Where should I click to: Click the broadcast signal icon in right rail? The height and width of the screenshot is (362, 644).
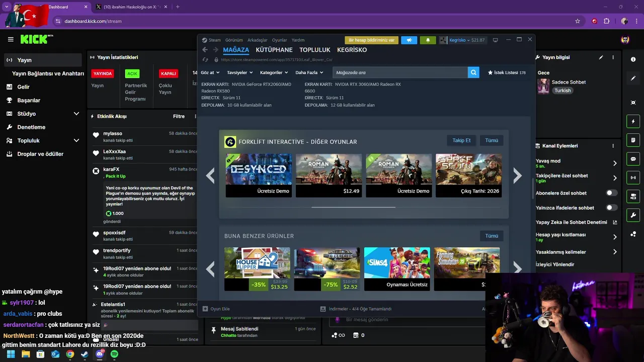(x=633, y=177)
